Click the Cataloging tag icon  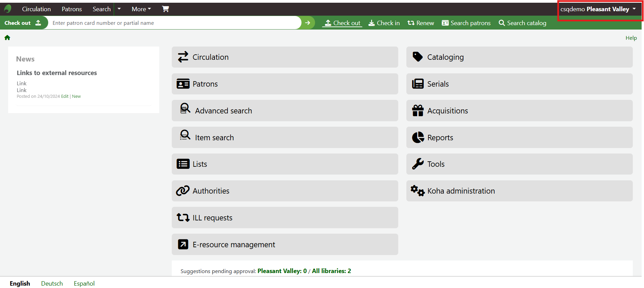(418, 57)
